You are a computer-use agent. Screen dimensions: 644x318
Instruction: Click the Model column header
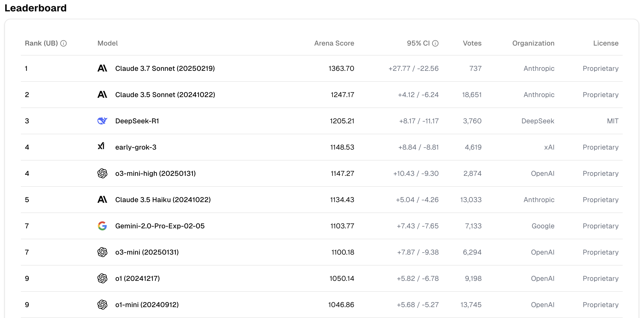pos(108,43)
